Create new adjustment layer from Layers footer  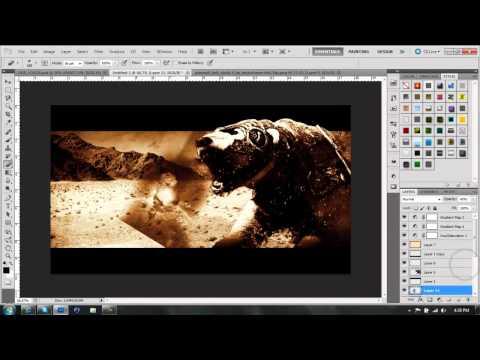pos(439,300)
